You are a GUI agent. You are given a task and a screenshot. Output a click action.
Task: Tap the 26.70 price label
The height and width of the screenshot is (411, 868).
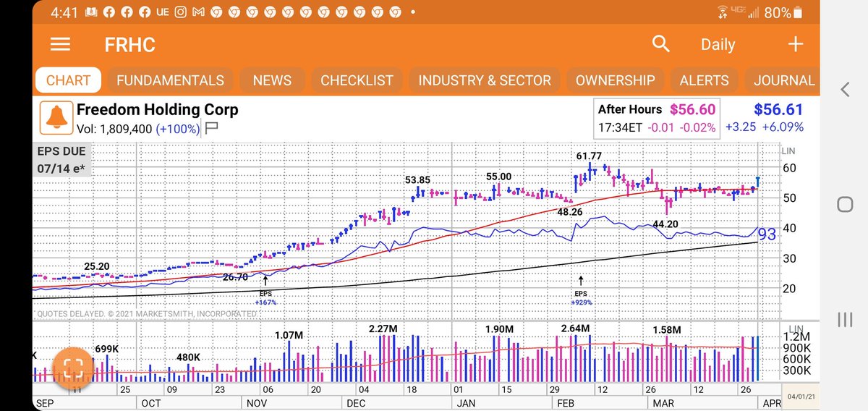236,276
